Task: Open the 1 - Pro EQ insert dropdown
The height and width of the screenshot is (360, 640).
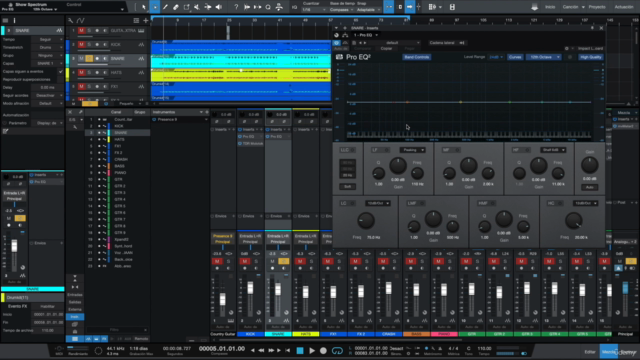Action: [x=366, y=35]
